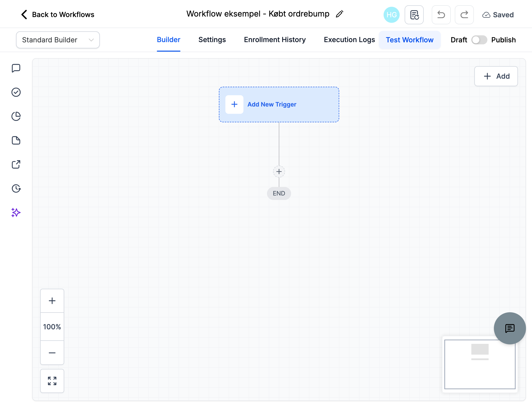Open the version history clock icon
Screen dimensions: 532x407
[16, 188]
